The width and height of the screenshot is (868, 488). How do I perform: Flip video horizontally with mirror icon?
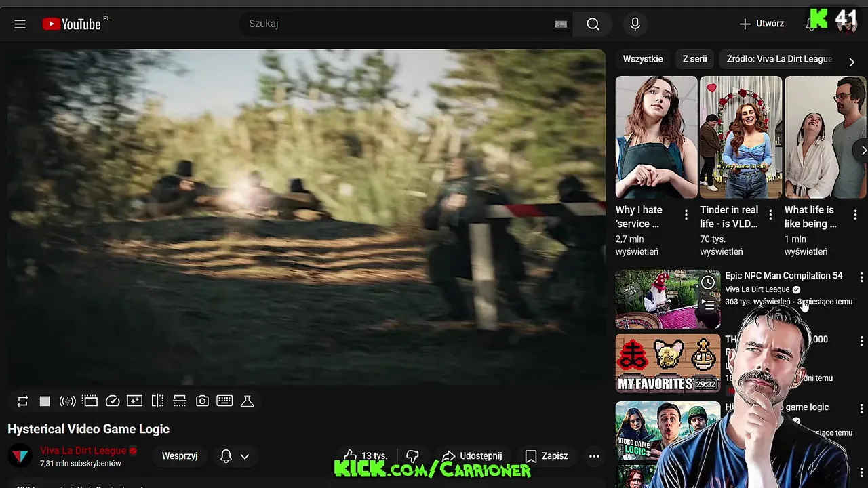coord(157,401)
